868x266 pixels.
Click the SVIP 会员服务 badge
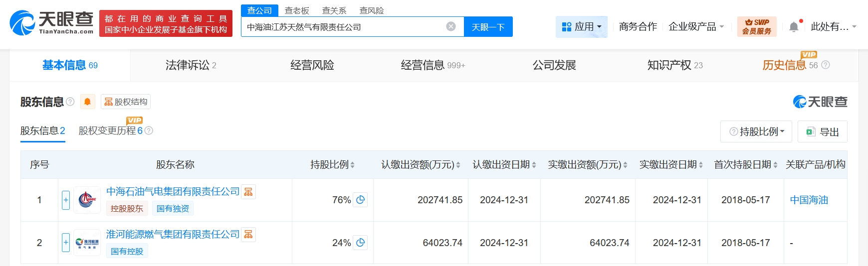click(756, 27)
